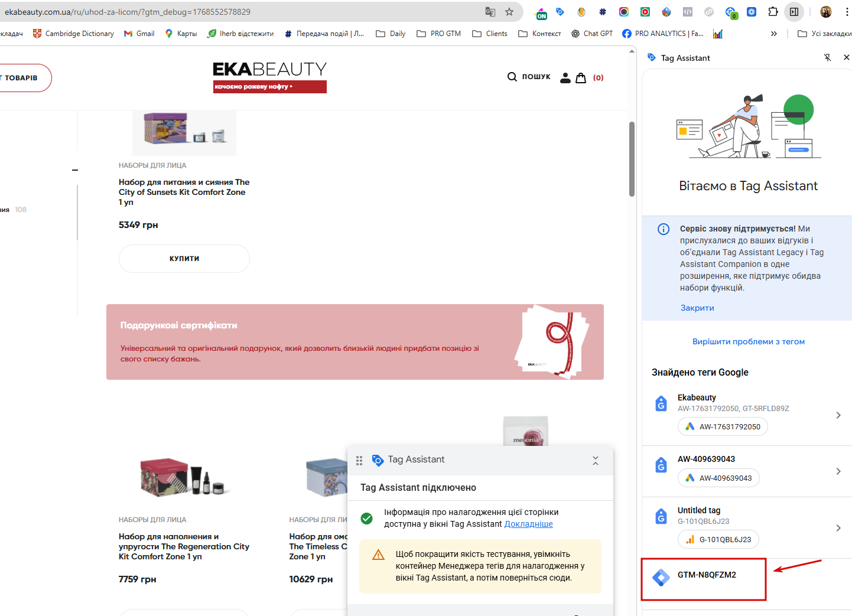Click the page vertical scrollbar thumb
This screenshot has height=616, width=852.
tap(632, 159)
